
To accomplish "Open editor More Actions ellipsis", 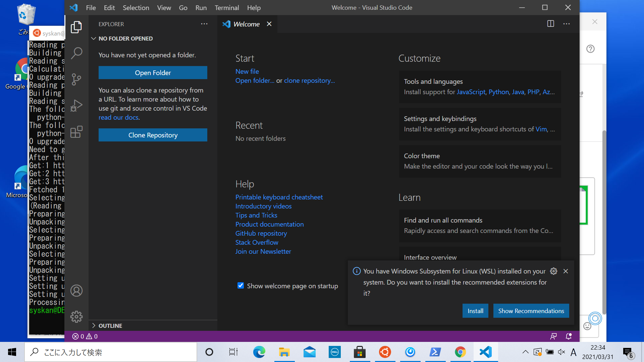I will click(567, 24).
